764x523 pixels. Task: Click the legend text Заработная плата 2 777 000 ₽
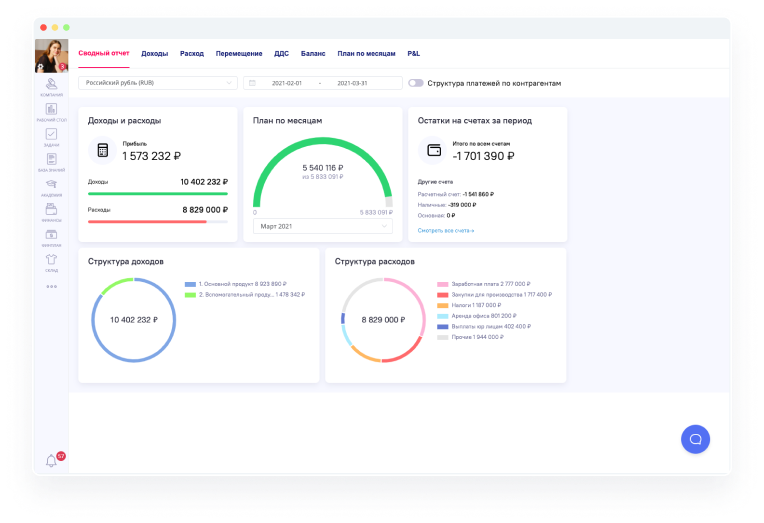pyautogui.click(x=491, y=284)
